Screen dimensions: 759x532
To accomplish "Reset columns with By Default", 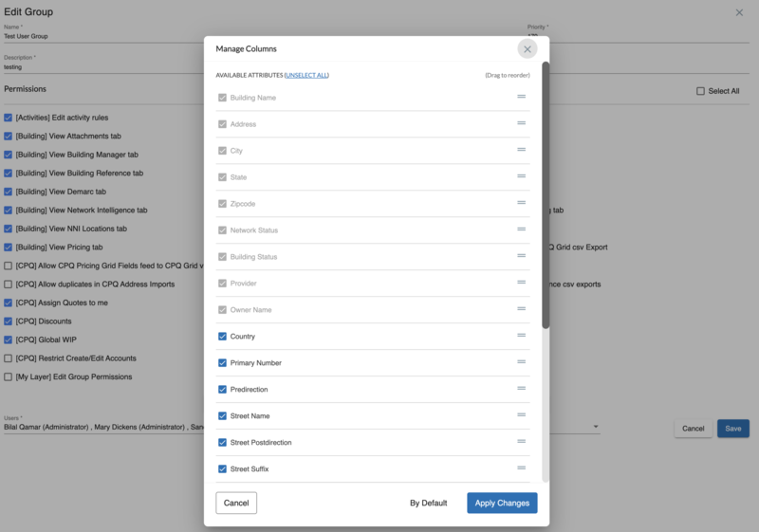I will tap(428, 503).
